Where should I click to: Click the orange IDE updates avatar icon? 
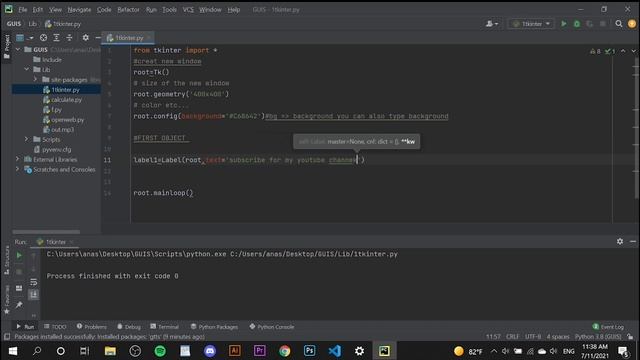[x=632, y=24]
